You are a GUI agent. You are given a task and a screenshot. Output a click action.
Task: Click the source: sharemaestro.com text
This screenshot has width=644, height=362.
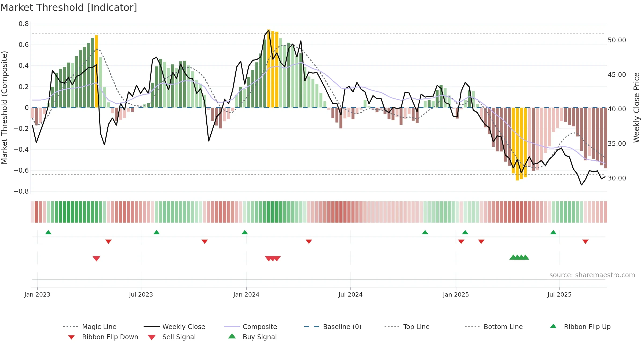click(592, 275)
